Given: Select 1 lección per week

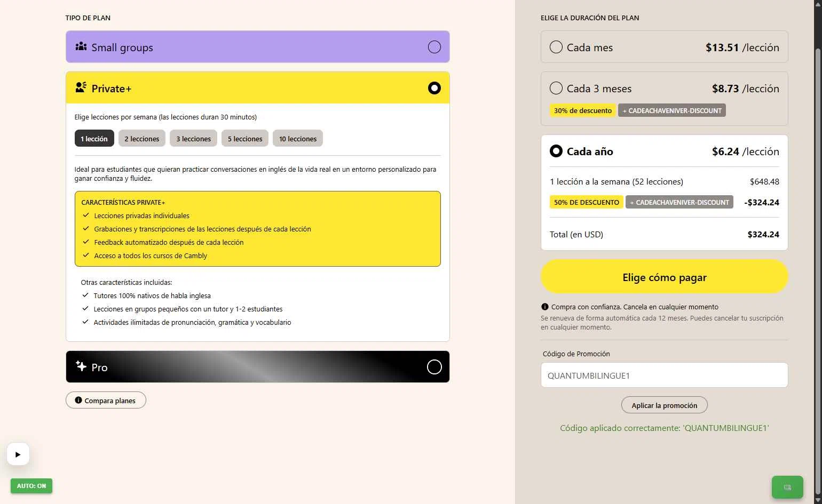Looking at the screenshot, I should pos(94,138).
